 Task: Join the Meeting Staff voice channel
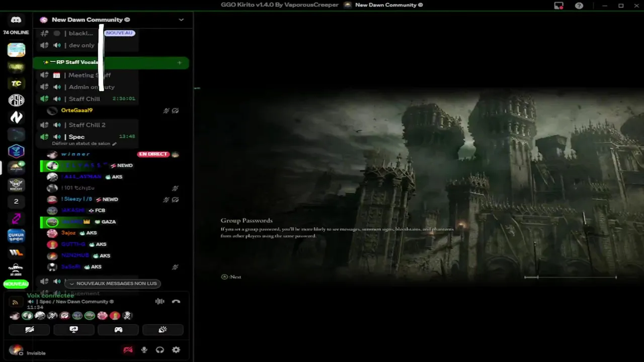[89, 75]
